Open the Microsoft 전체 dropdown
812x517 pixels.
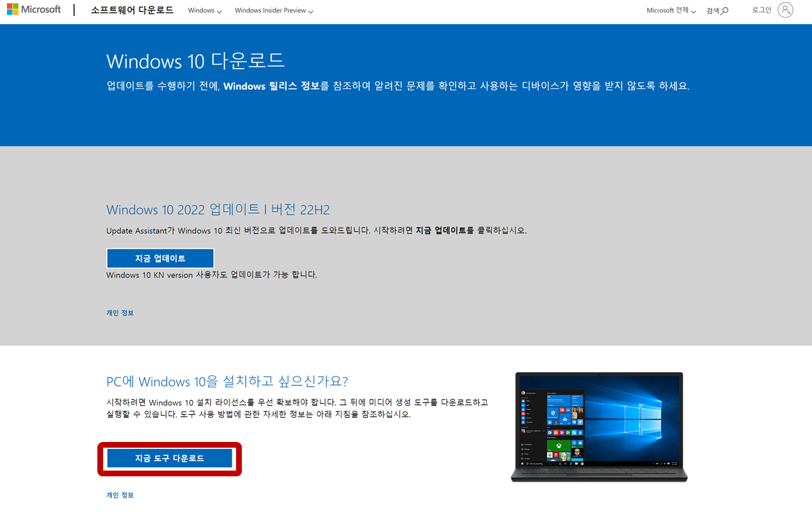[671, 11]
